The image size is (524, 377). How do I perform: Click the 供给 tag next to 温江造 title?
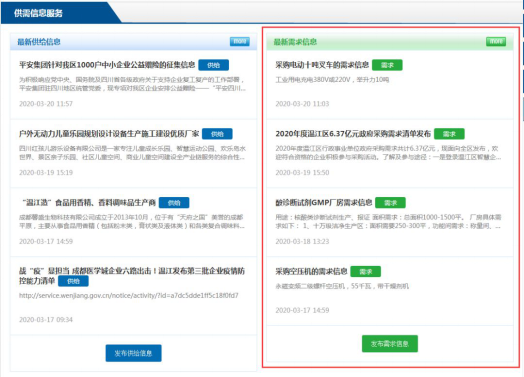tap(174, 203)
